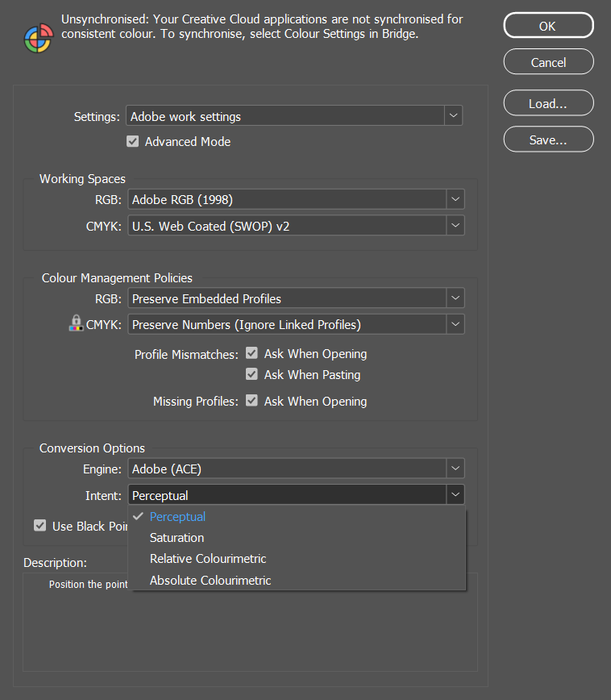Click the Description text box

coord(250,622)
